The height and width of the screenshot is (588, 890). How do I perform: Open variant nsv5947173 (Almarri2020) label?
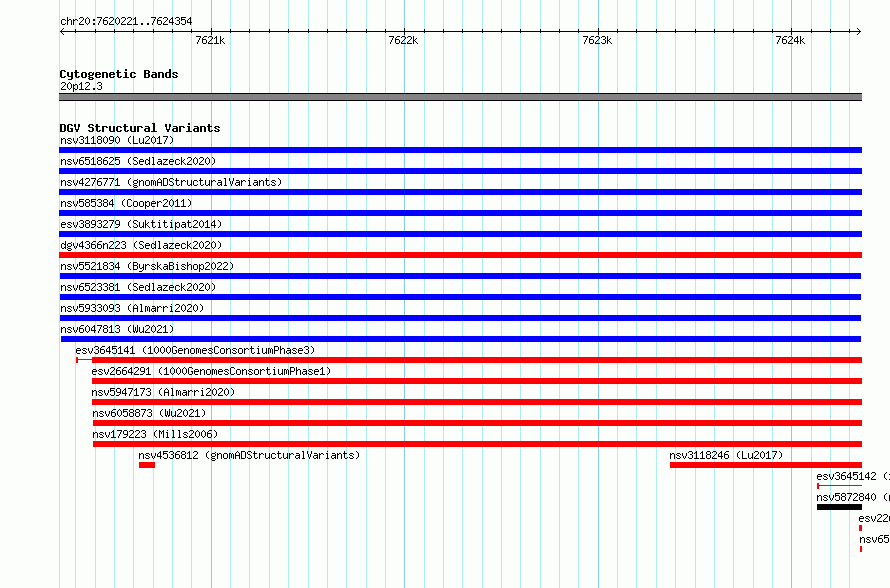[163, 392]
